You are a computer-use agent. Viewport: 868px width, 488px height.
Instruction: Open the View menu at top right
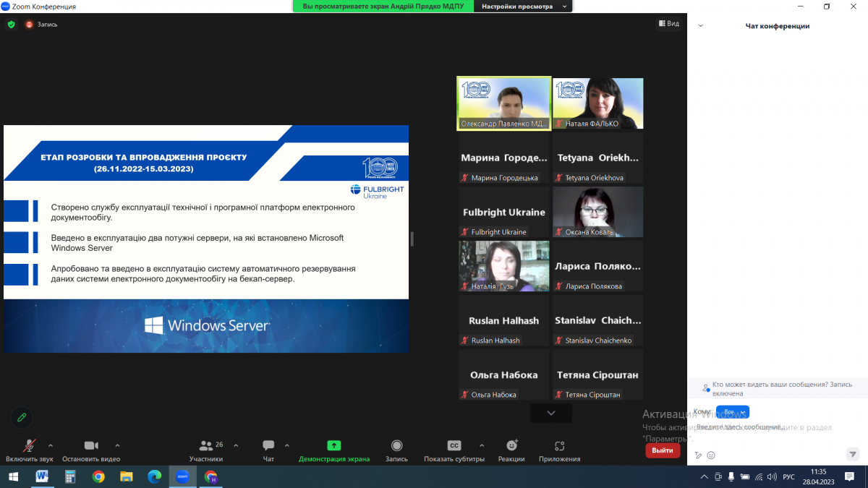[x=668, y=24]
